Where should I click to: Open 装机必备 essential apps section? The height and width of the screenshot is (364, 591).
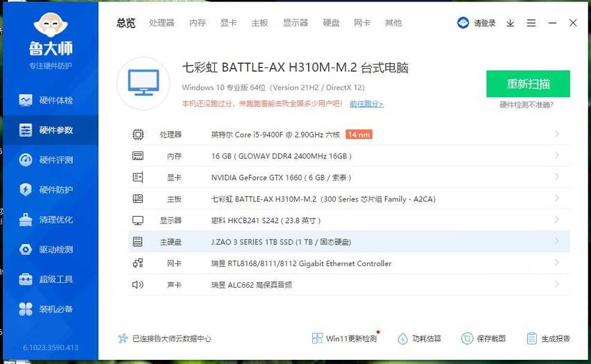(x=51, y=309)
